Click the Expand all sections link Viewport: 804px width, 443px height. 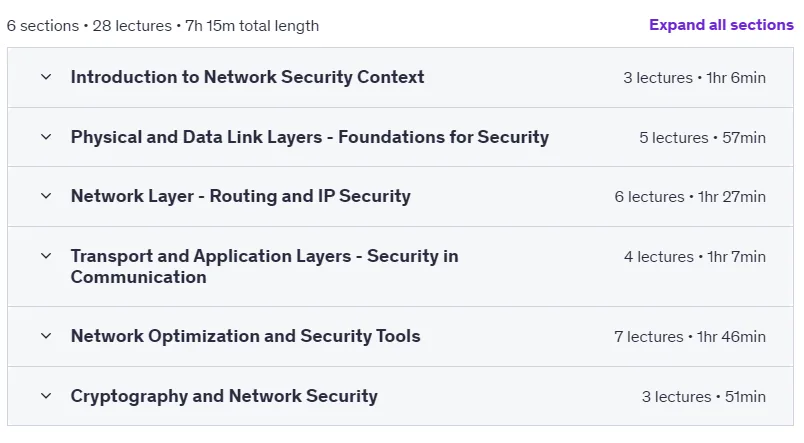[x=721, y=25]
